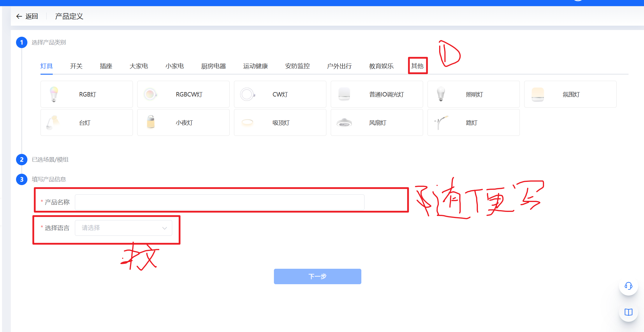This screenshot has height=332, width=644.
Task: Select the 普通IO调光灯 card
Action: (377, 94)
